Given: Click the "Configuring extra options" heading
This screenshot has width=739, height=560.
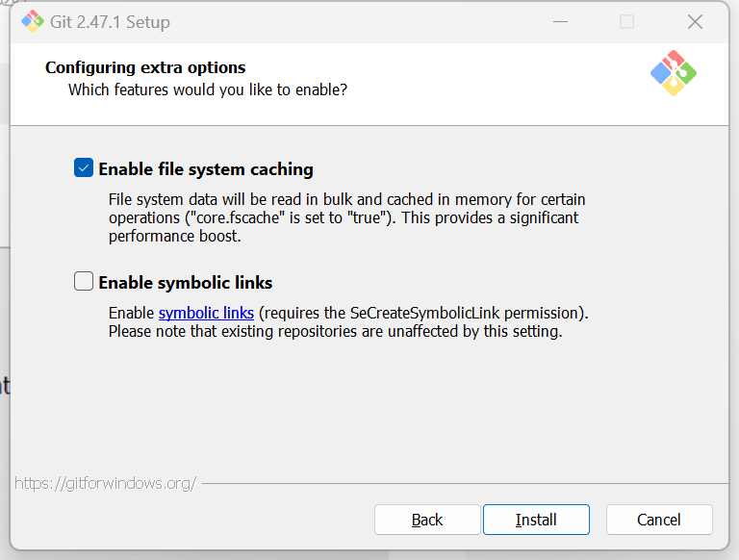Looking at the screenshot, I should (x=145, y=67).
